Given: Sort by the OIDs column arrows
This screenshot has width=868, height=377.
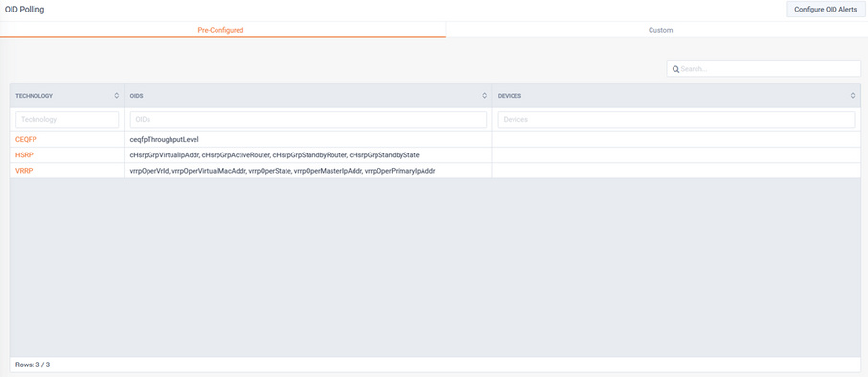Looking at the screenshot, I should pyautogui.click(x=485, y=96).
